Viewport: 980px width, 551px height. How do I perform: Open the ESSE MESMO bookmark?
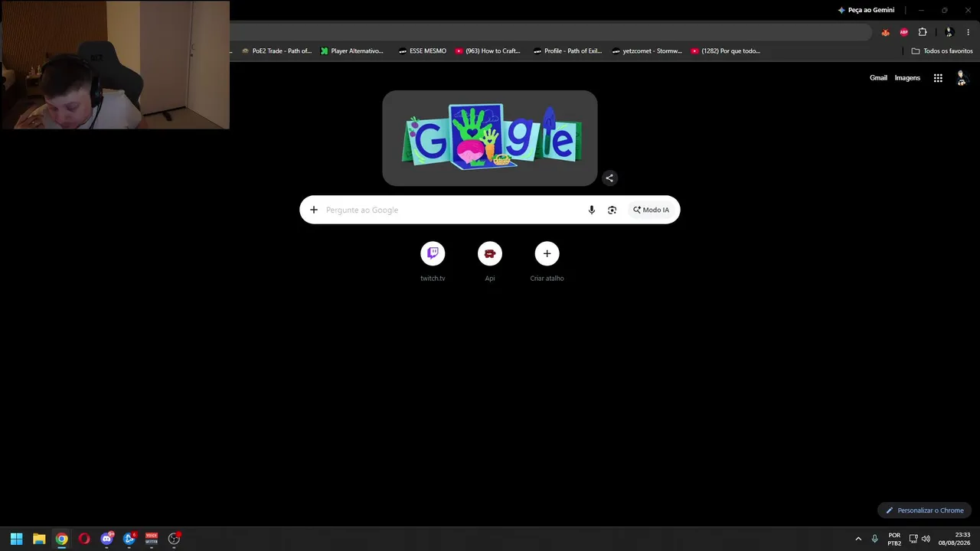pos(423,51)
